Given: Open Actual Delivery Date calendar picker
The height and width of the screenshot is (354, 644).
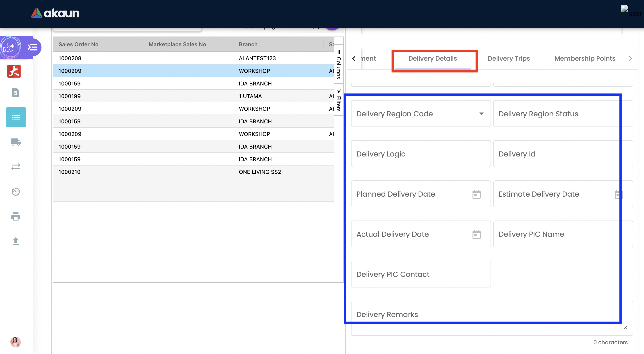Looking at the screenshot, I should 476,234.
